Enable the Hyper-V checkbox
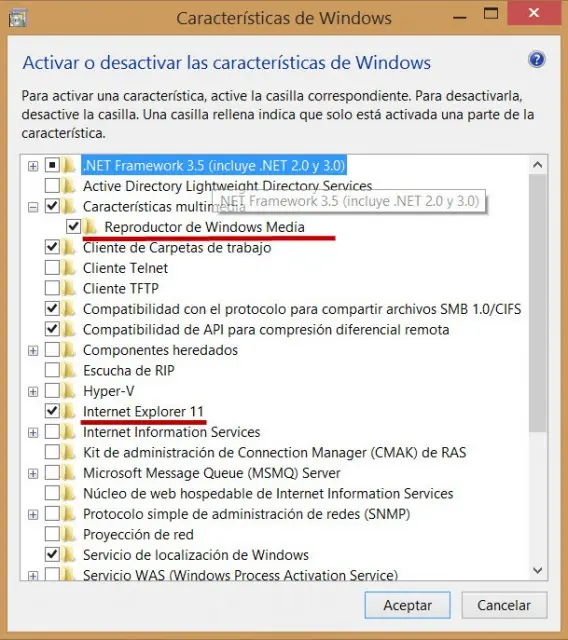 click(52, 391)
